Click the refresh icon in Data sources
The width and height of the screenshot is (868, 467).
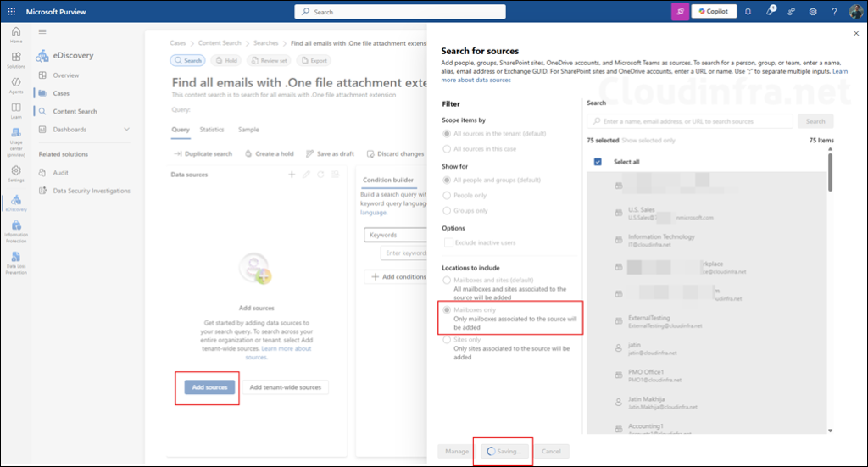(320, 175)
